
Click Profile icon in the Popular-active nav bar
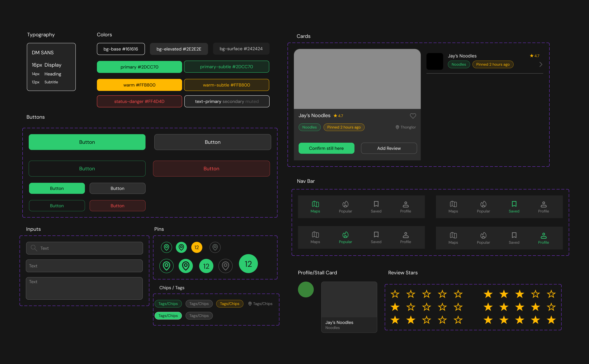coord(406,235)
